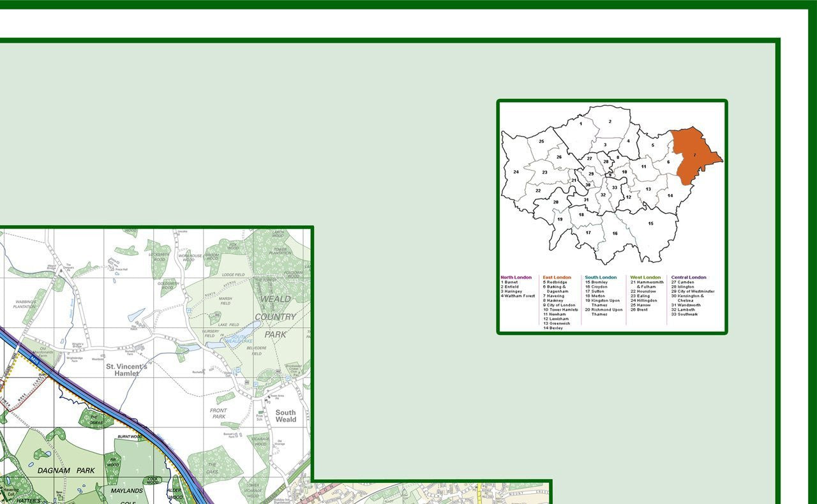The width and height of the screenshot is (817, 504).
Task: Toggle borough 16 Croydon region
Action: [614, 233]
